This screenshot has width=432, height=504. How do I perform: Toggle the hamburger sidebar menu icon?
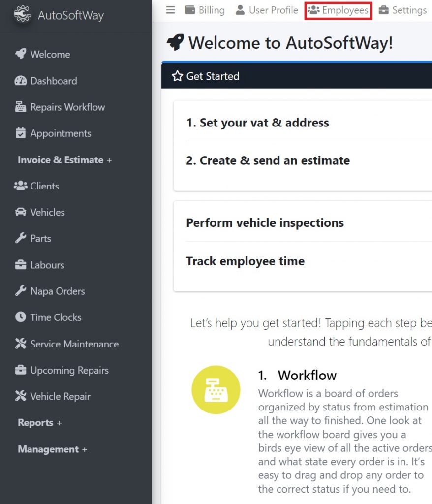point(171,10)
